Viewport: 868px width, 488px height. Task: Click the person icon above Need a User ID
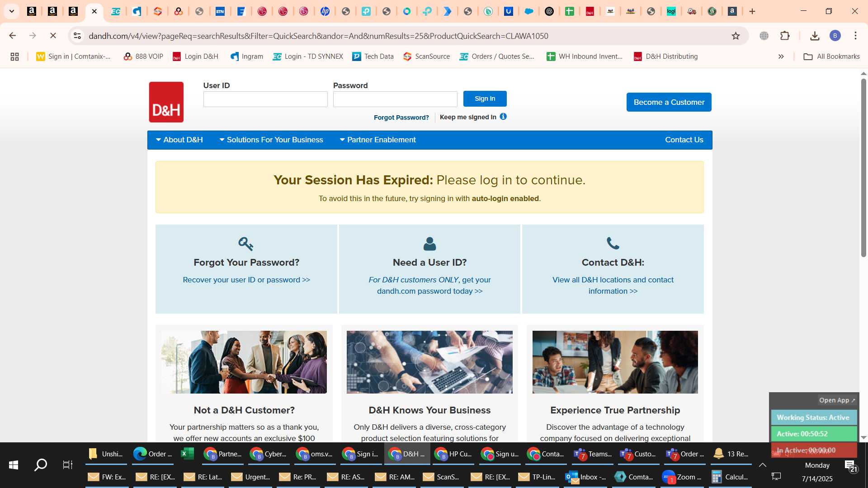click(429, 244)
